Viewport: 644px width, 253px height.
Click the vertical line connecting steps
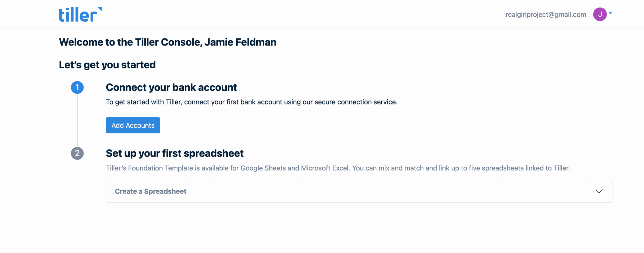pos(77,120)
